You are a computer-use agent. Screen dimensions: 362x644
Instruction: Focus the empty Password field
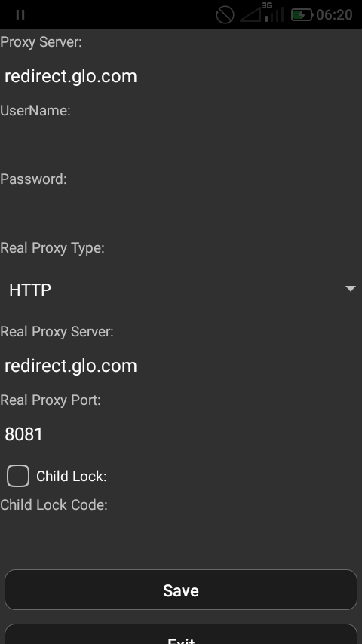click(181, 213)
